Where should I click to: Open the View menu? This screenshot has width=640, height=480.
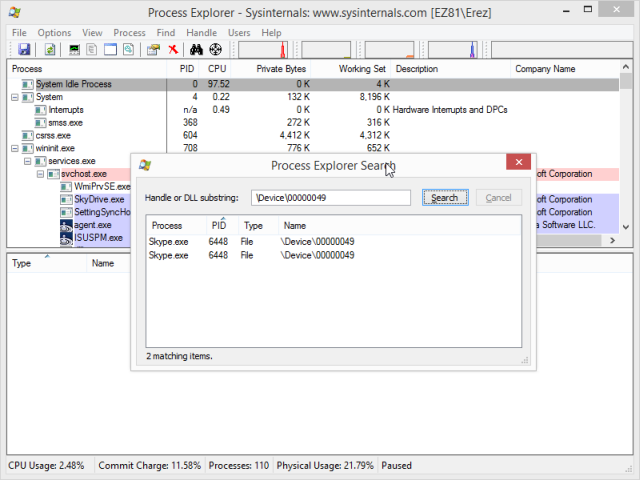(x=92, y=33)
